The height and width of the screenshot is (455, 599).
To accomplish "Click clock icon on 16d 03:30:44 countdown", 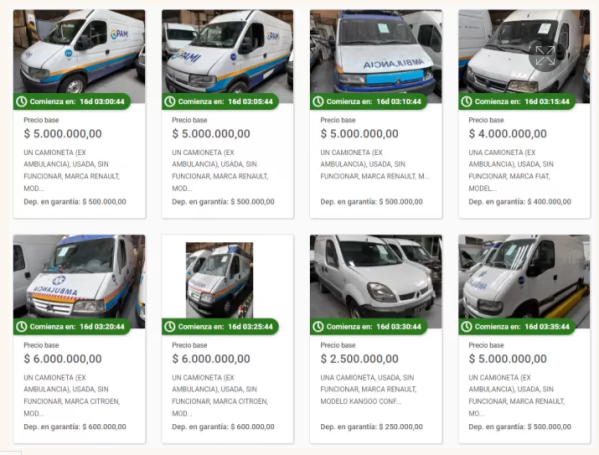I will [318, 327].
